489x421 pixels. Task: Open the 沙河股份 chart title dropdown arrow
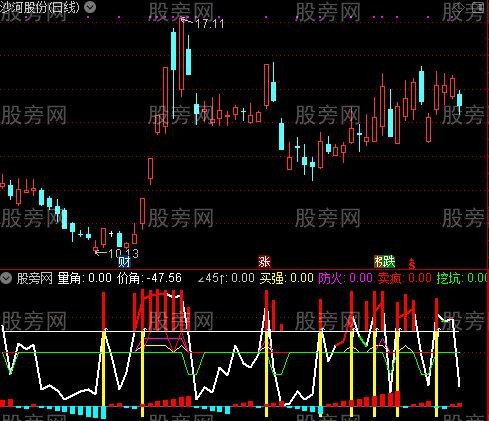[x=90, y=7]
